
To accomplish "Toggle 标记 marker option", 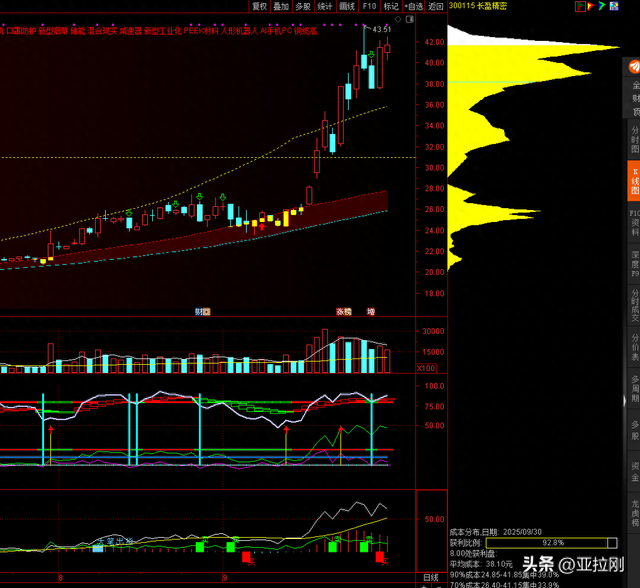I will (x=391, y=6).
